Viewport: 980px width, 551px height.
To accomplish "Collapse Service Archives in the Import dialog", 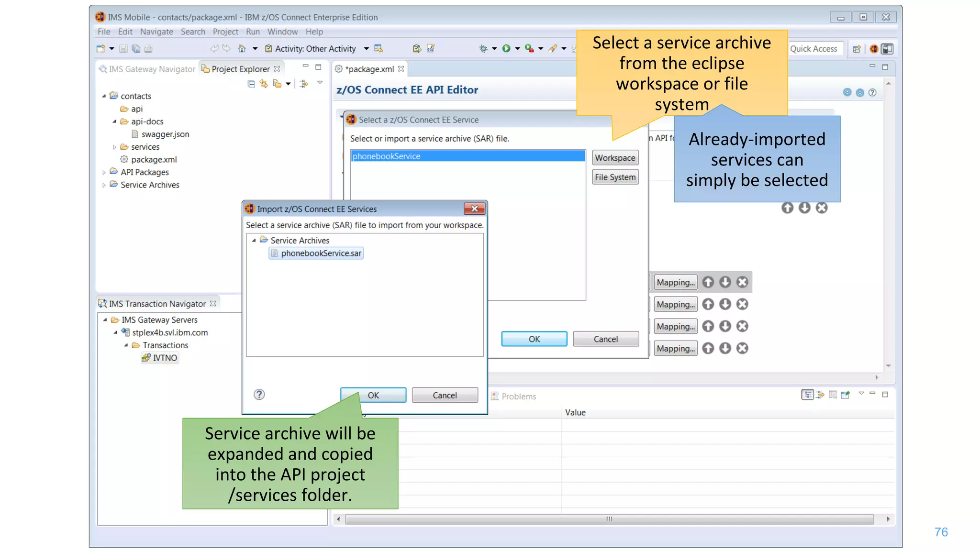I will point(254,241).
